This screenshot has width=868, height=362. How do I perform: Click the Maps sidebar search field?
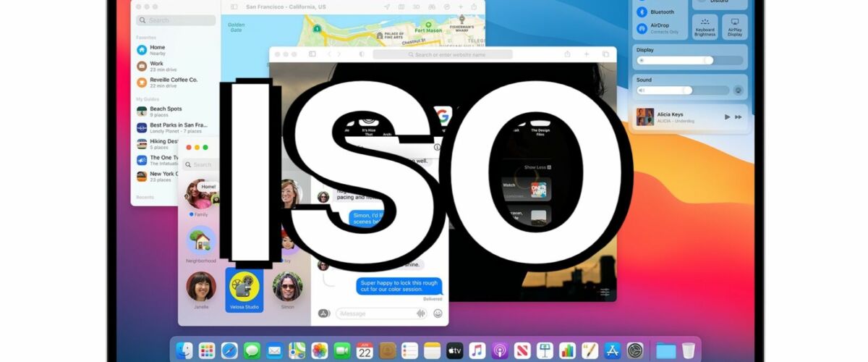click(x=176, y=20)
